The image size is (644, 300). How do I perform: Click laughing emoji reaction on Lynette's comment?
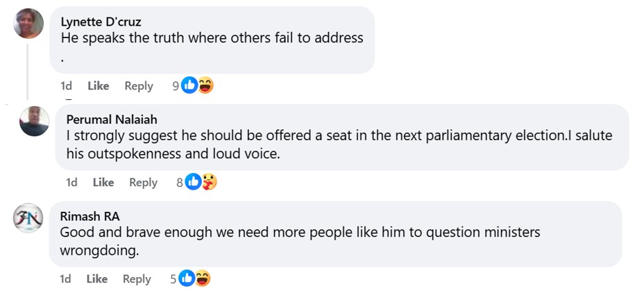[x=205, y=85]
